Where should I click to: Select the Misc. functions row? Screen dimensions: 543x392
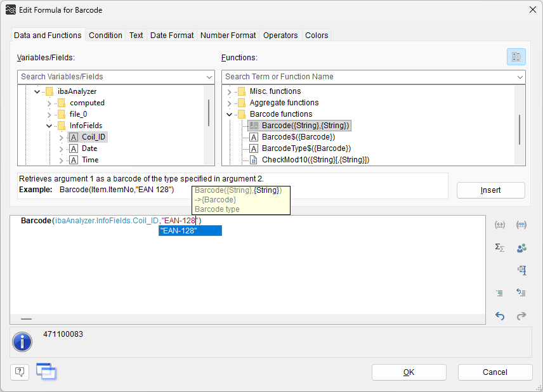(x=275, y=91)
